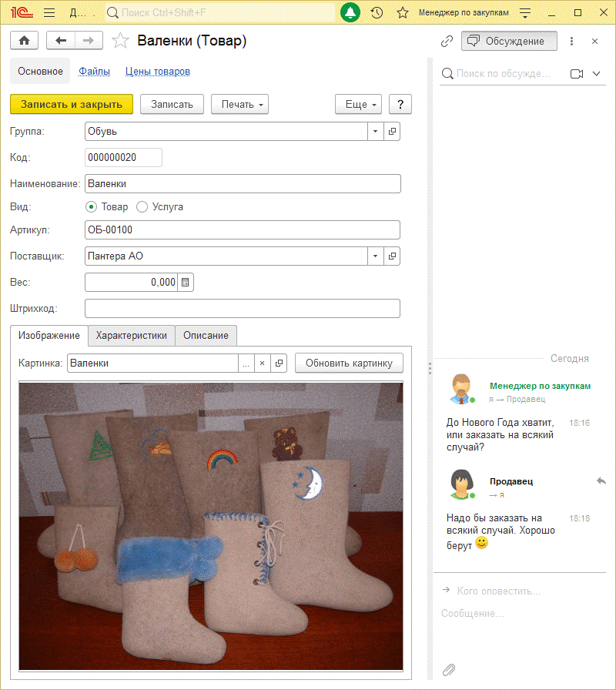Attach a file with paperclip icon
This screenshot has width=616, height=690.
click(x=448, y=669)
